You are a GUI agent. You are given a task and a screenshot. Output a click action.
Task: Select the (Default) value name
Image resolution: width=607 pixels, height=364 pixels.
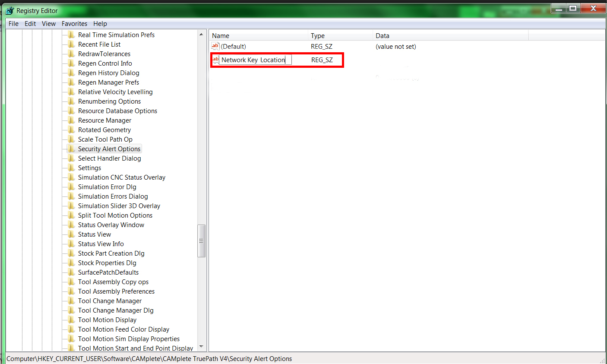233,47
